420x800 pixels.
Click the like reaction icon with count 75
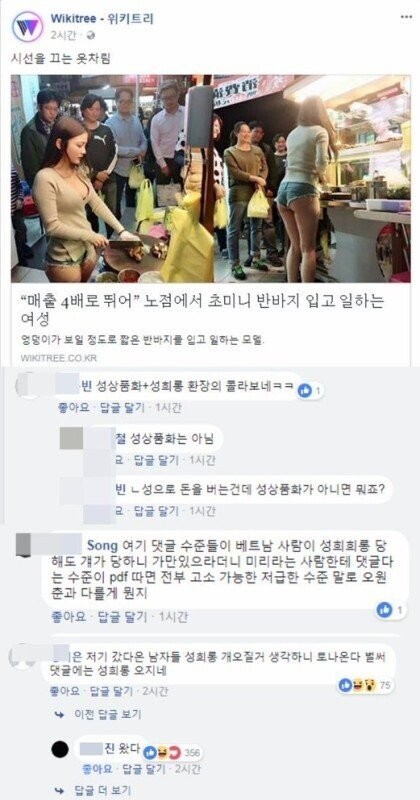[345, 685]
